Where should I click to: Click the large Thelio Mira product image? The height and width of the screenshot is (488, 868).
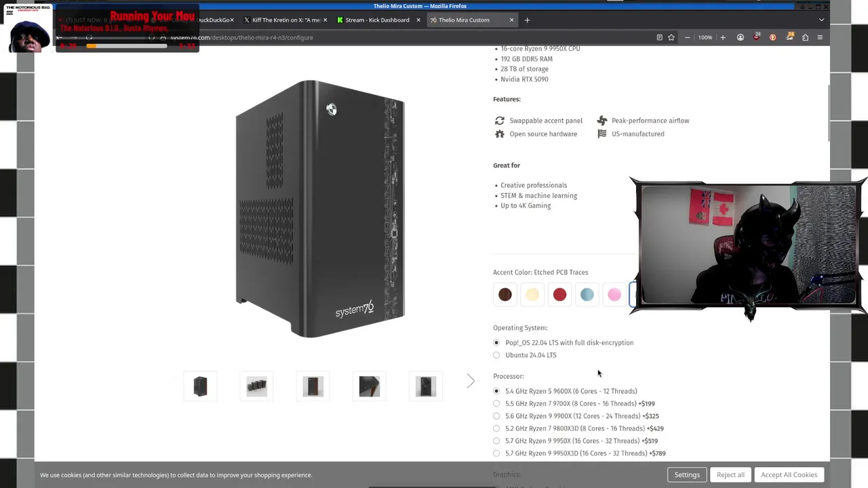[320, 209]
